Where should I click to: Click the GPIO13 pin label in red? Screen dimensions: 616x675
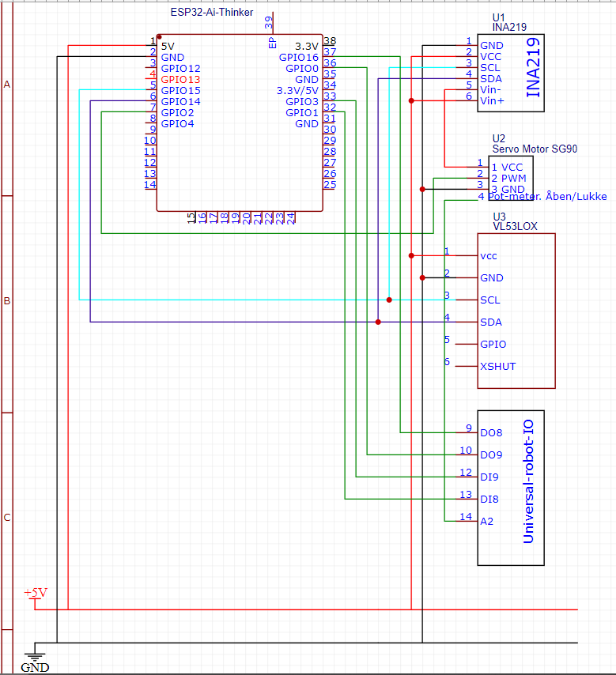(x=180, y=80)
